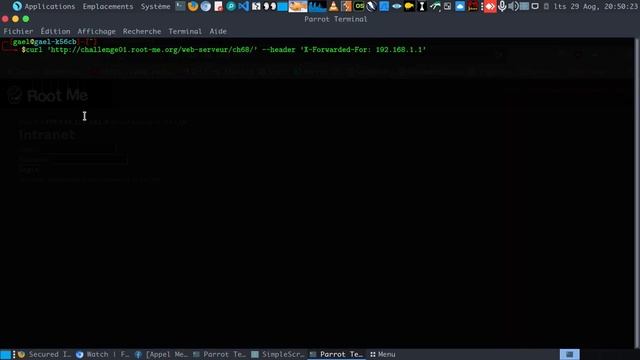Open the quotation marks app icon
The image size is (640, 360).
click(x=269, y=6)
